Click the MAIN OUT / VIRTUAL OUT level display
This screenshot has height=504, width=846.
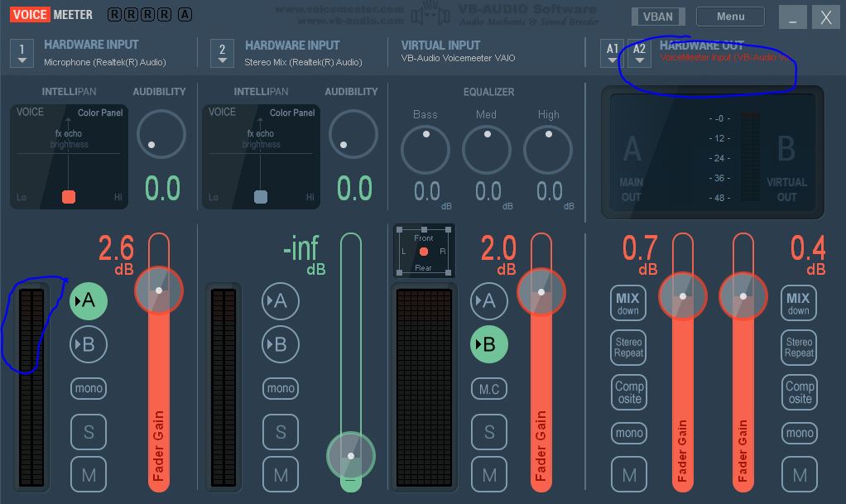pos(713,153)
